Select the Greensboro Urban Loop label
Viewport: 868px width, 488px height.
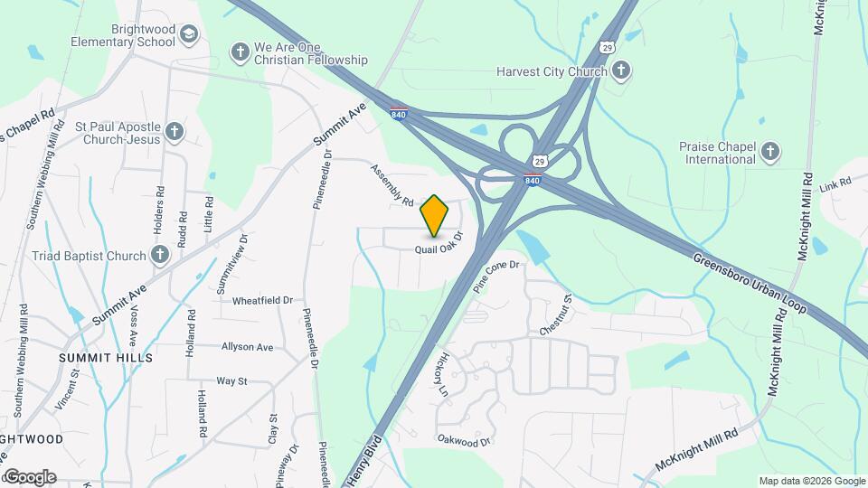coord(750,283)
